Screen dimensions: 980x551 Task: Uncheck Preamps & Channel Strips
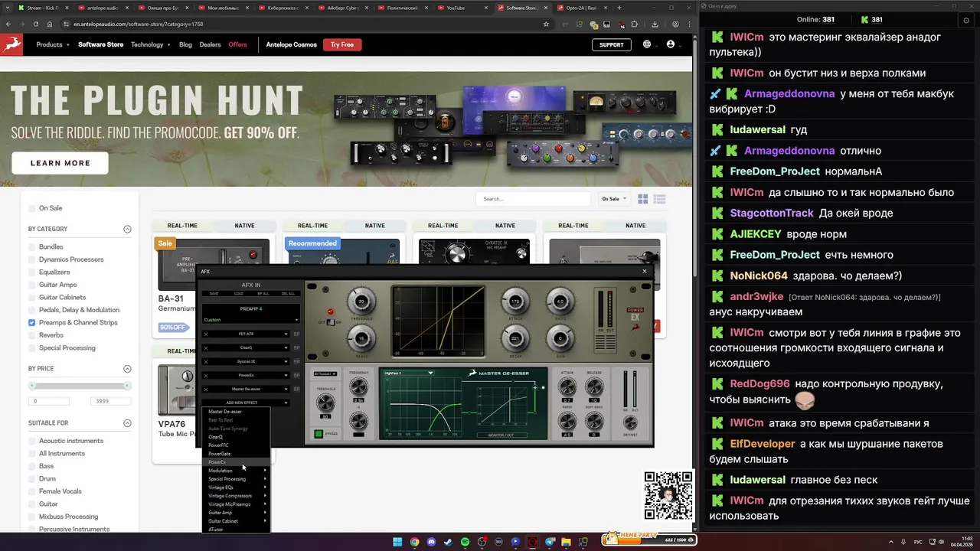(x=32, y=322)
